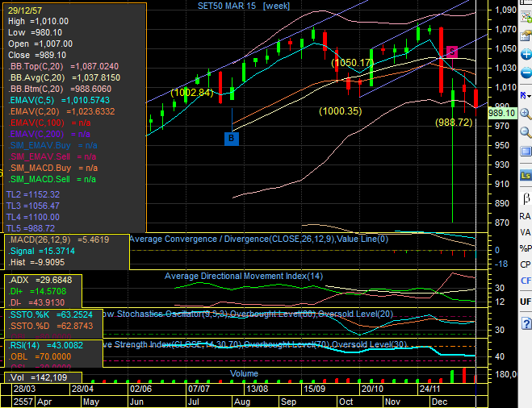Click the .SSTO.%K =63.2524 value
This screenshot has width=532, height=408.
coord(50,314)
